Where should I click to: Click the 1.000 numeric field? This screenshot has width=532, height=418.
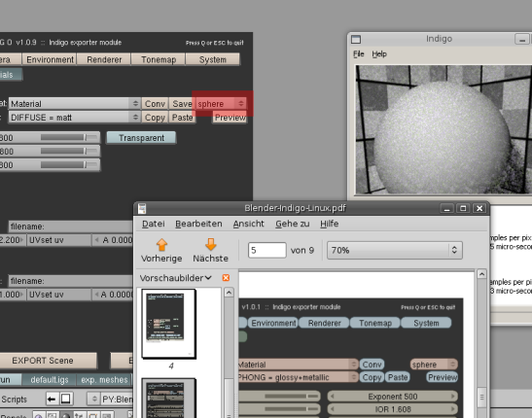click(13, 295)
